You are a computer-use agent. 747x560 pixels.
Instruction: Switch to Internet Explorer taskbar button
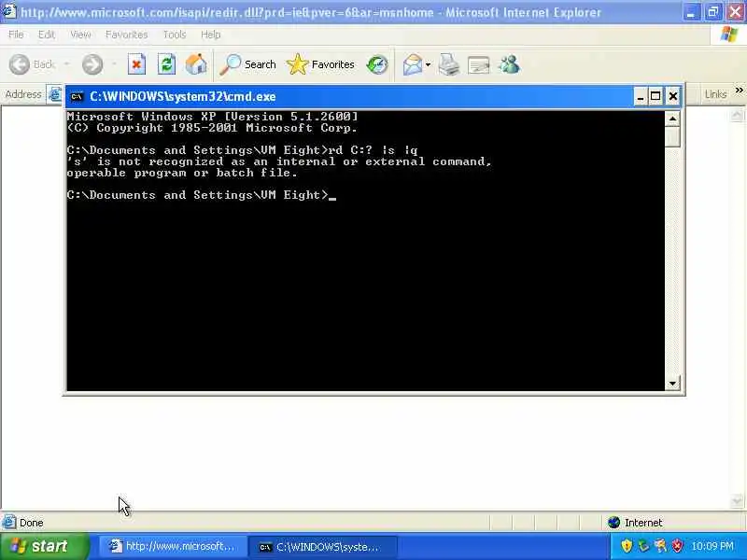(173, 547)
